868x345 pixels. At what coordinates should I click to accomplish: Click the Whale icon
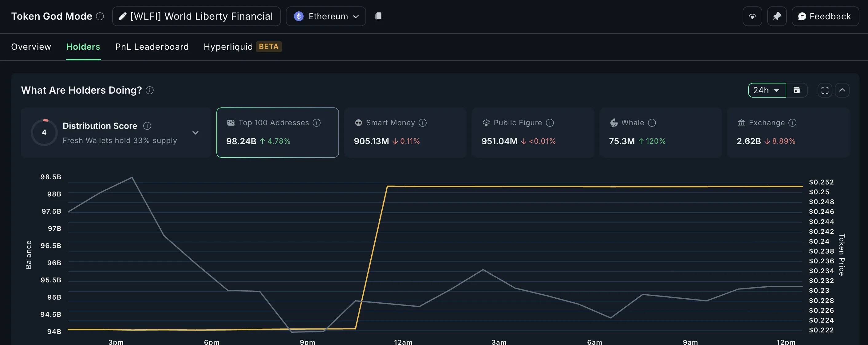pyautogui.click(x=614, y=123)
